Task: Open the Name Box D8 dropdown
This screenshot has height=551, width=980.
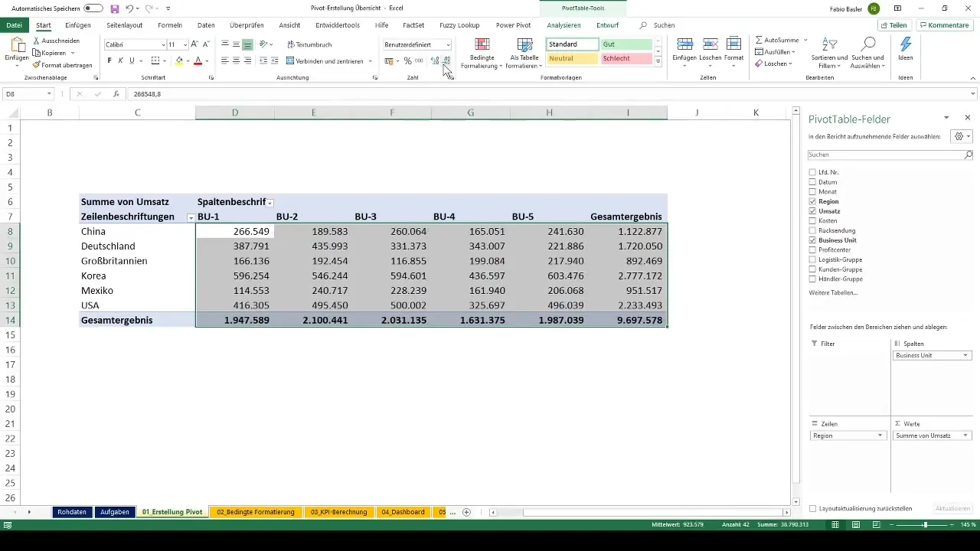Action: click(x=49, y=94)
